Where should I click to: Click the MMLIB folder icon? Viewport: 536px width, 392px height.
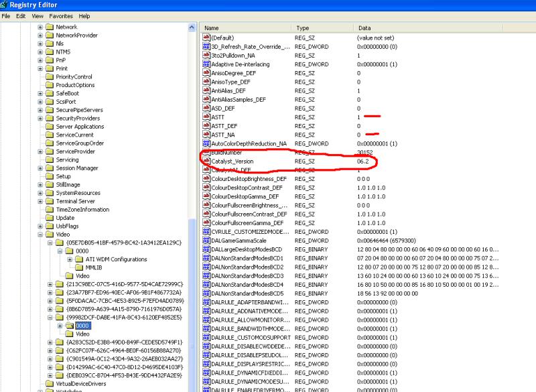78,267
